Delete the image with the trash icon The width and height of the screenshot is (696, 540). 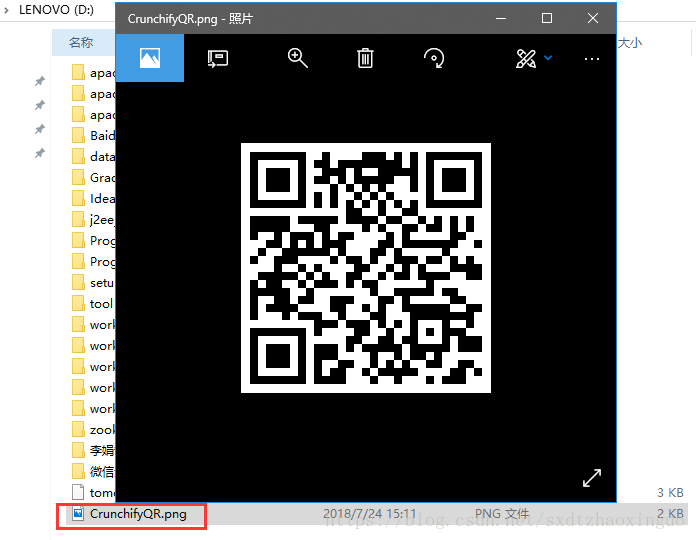[x=365, y=58]
